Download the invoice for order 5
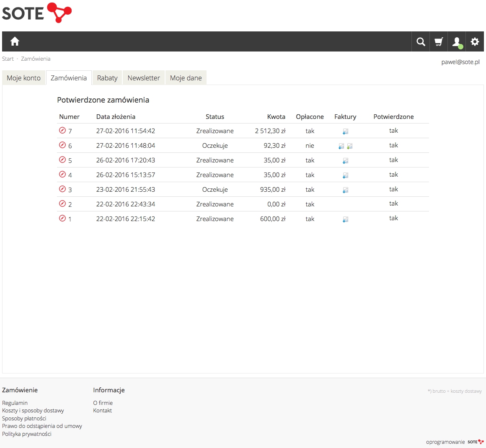Viewport: 486px width, 448px height. pyautogui.click(x=345, y=161)
